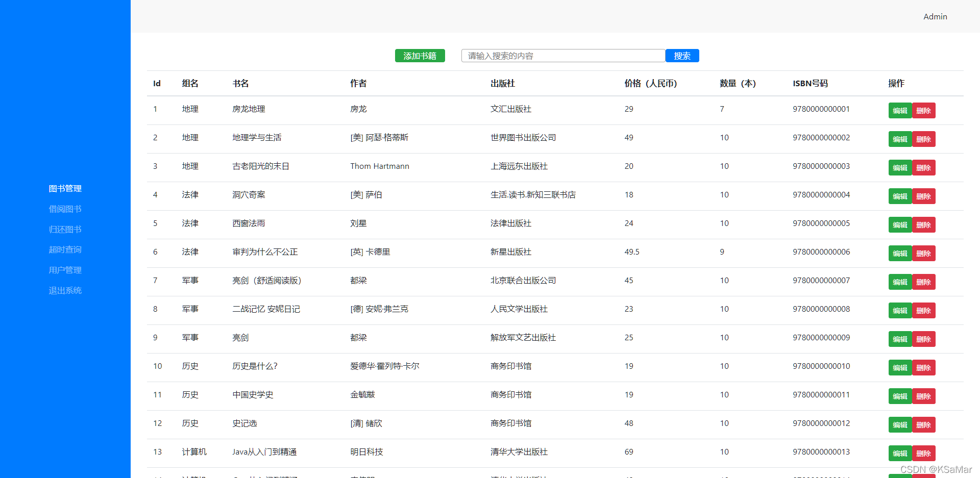Image resolution: width=980 pixels, height=478 pixels.
Task: Click the 组名 column header
Action: click(190, 83)
